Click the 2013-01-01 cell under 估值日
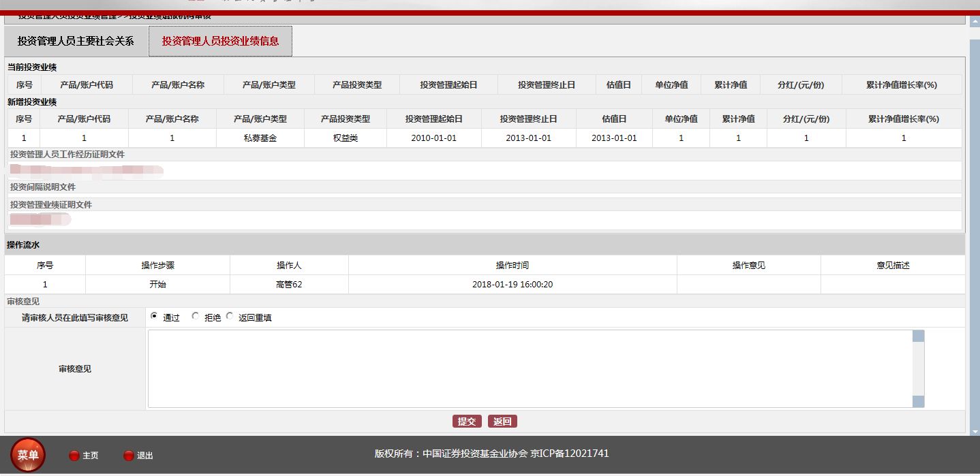The height and width of the screenshot is (476, 980). [614, 138]
